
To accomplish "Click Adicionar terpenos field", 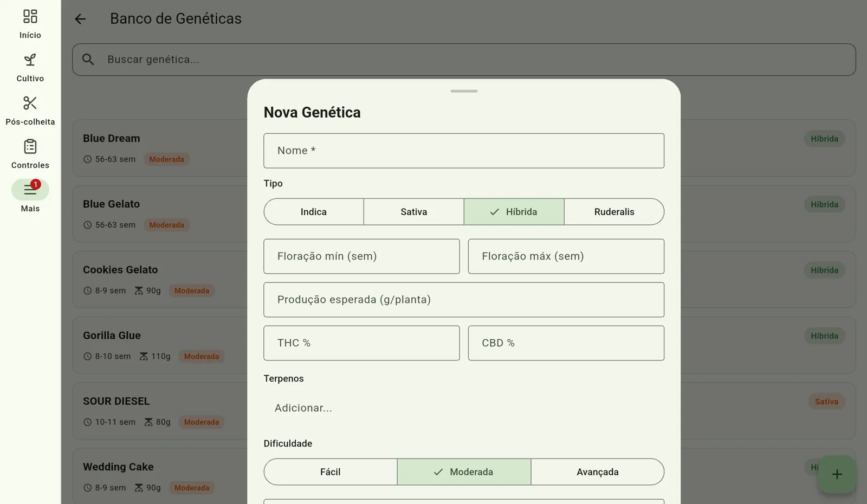I will [464, 408].
